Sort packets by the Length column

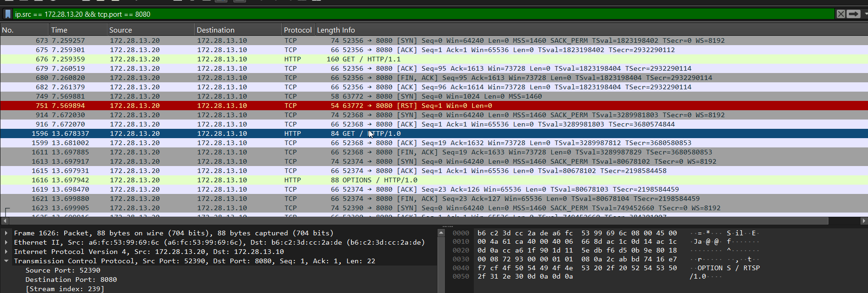328,30
